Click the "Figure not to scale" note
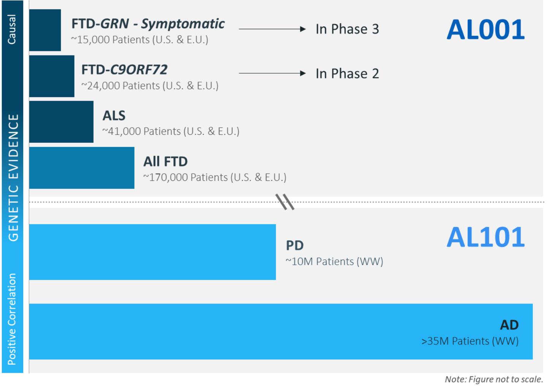The height and width of the screenshot is (392, 551). tap(494, 379)
